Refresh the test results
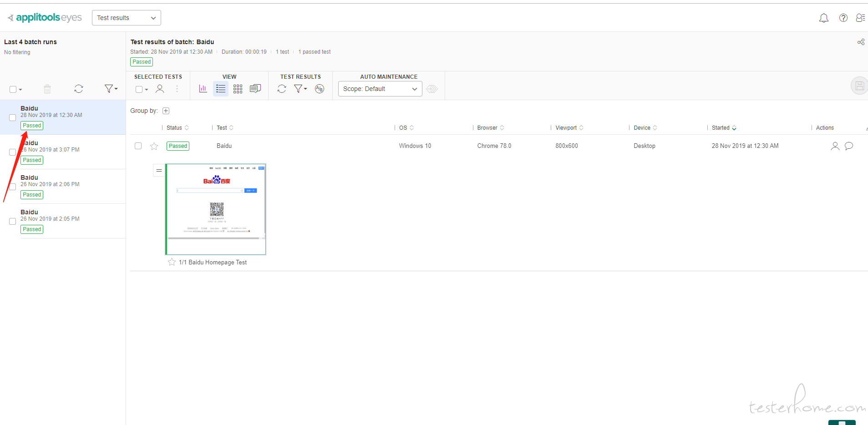Image resolution: width=868 pixels, height=425 pixels. (282, 89)
